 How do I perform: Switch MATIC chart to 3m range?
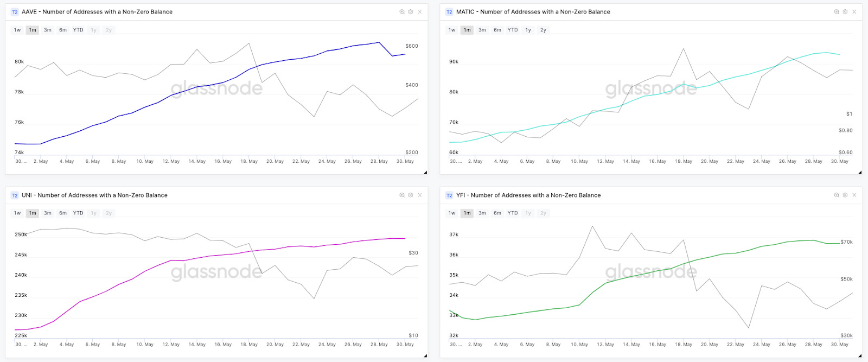click(x=482, y=30)
